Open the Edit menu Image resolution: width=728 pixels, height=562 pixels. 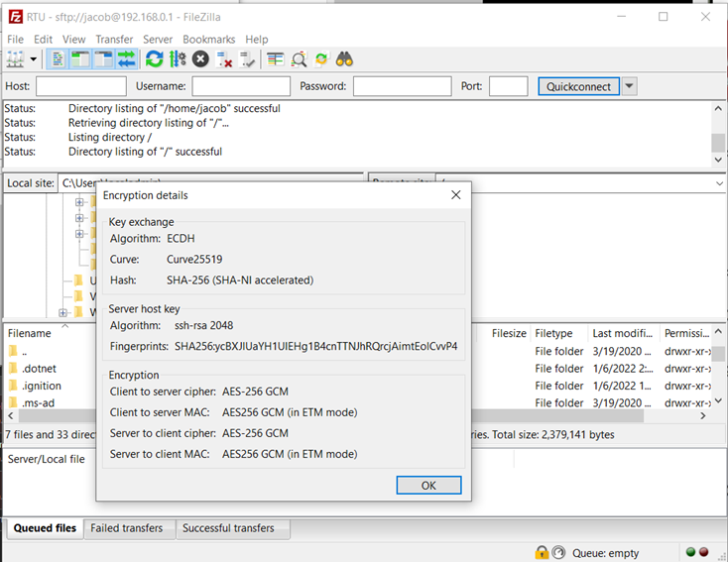[43, 40]
